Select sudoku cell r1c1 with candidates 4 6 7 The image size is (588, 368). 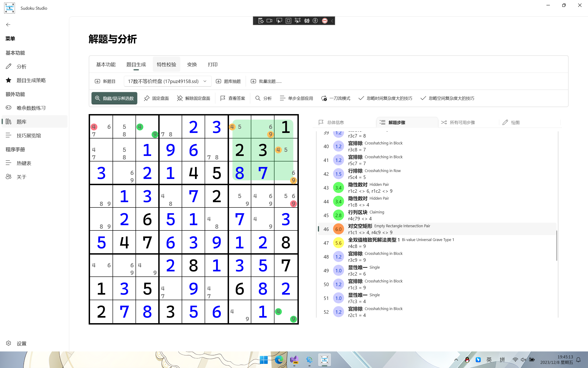coord(101,127)
